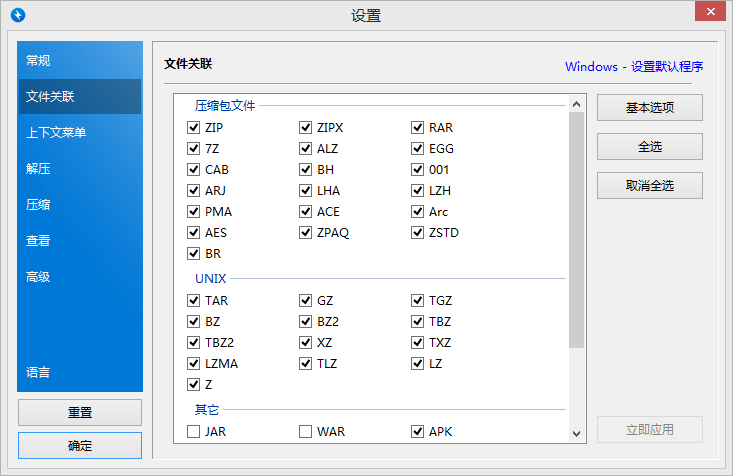Click scrollbar down arrow in file list

(x=576, y=433)
